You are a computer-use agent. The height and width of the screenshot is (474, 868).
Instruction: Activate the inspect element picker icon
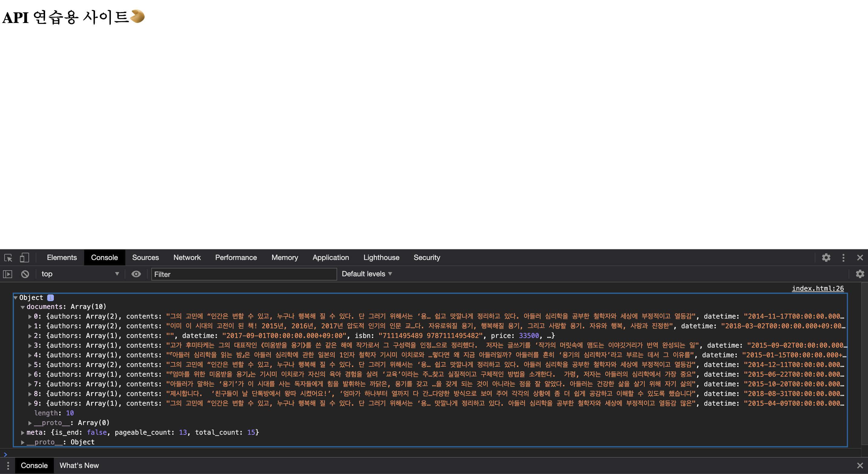[8, 258]
